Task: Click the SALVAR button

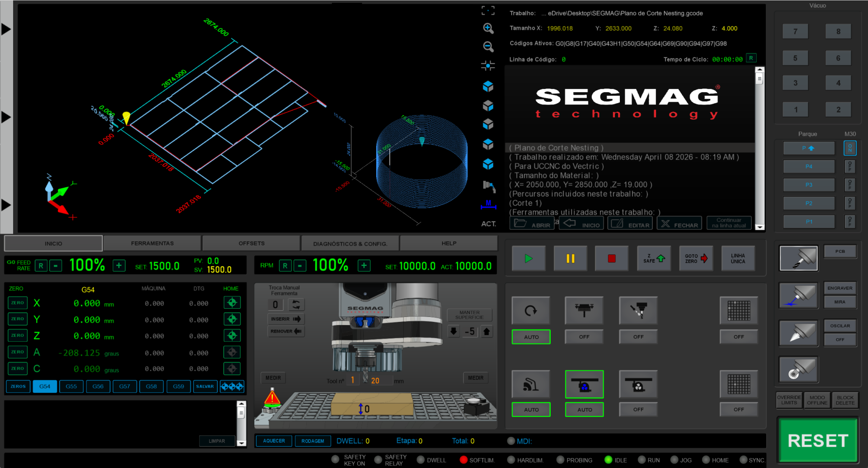Action: [x=205, y=387]
